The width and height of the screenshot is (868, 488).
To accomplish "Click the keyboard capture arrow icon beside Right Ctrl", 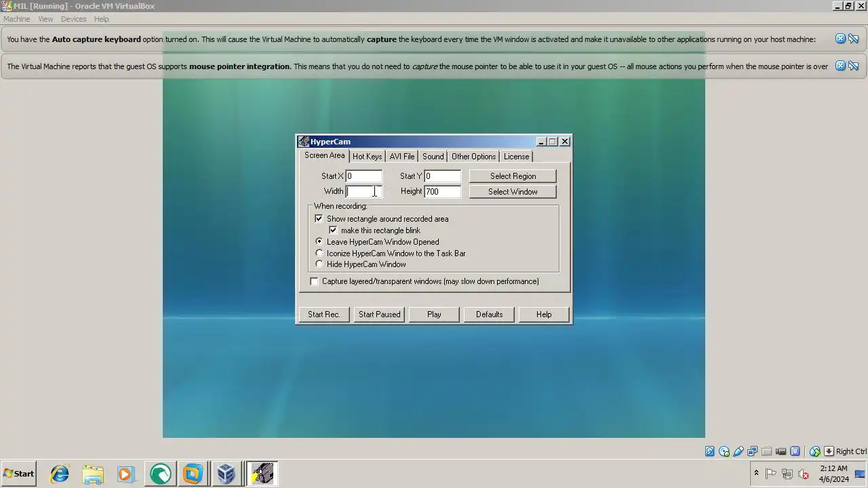I will point(829,451).
